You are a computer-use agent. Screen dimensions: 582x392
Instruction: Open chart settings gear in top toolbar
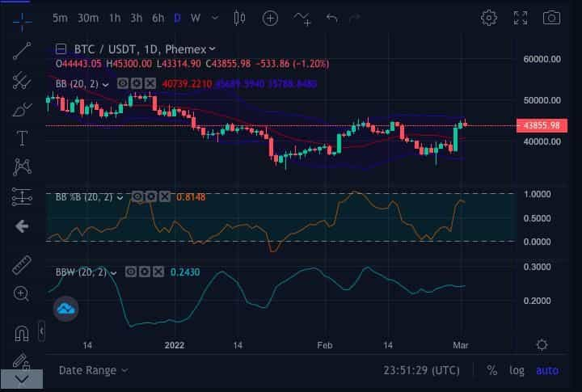489,18
